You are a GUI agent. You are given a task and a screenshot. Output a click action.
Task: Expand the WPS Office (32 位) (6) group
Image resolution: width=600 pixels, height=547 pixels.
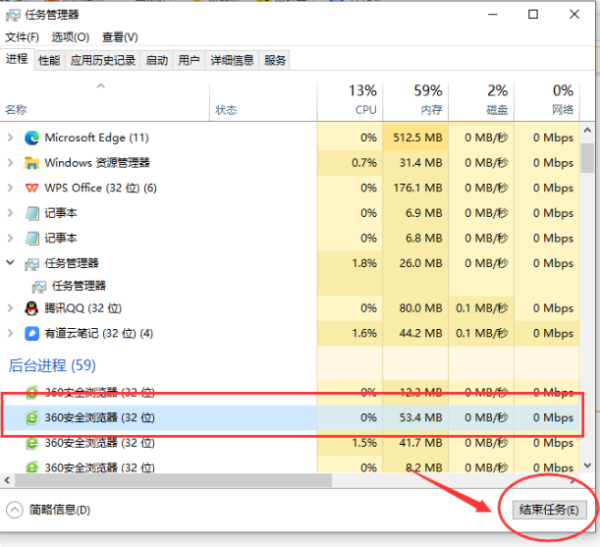click(10, 188)
